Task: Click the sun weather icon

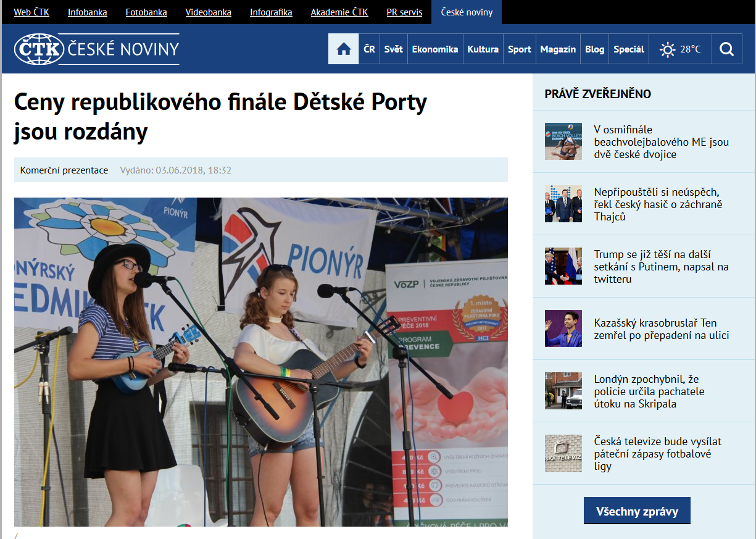Action: tap(667, 49)
